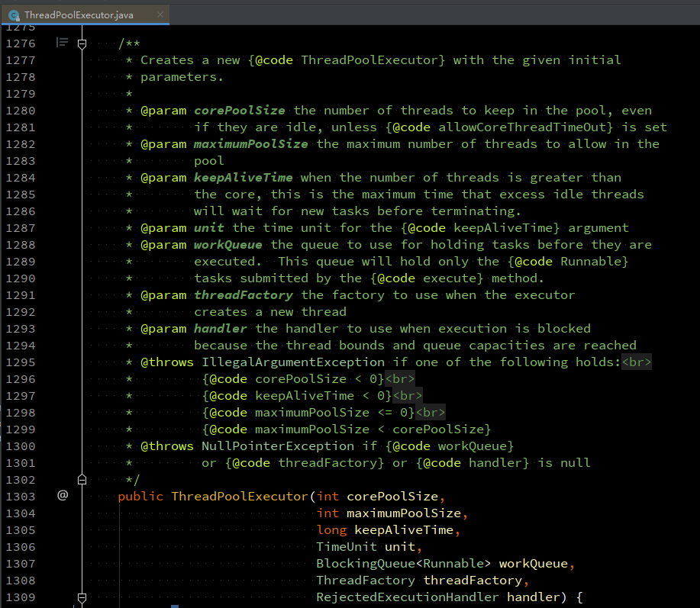Click the ThreadFactory type on line 1308
Image resolution: width=700 pixels, height=608 pixels.
(x=366, y=581)
